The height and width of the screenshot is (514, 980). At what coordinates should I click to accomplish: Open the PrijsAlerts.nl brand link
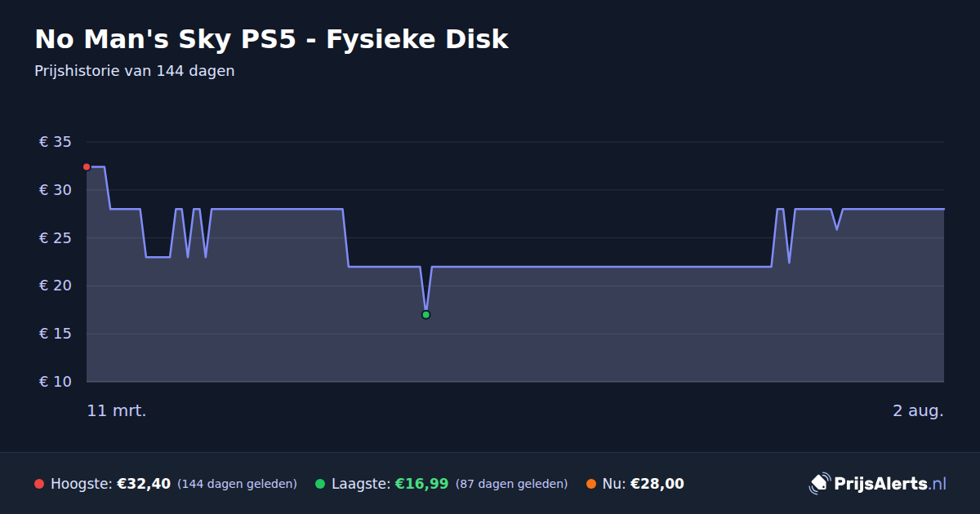click(878, 484)
